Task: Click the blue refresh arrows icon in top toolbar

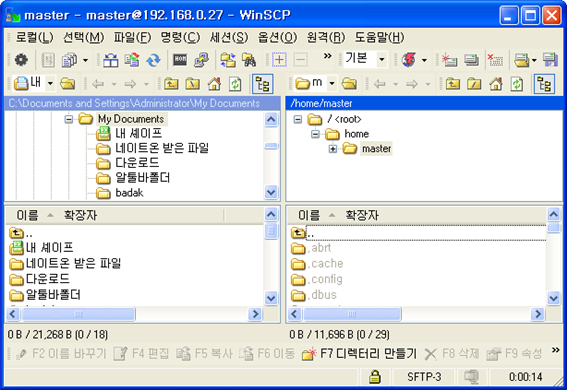Action: point(153,60)
